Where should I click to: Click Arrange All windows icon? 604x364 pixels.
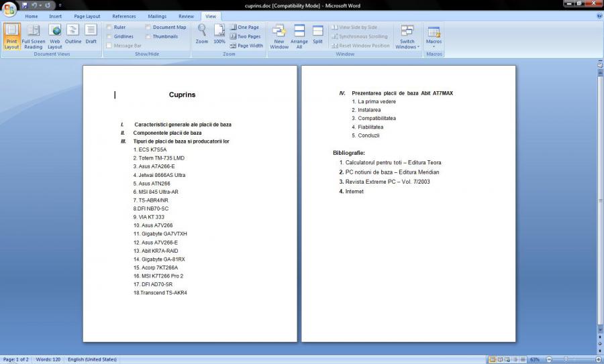(299, 36)
